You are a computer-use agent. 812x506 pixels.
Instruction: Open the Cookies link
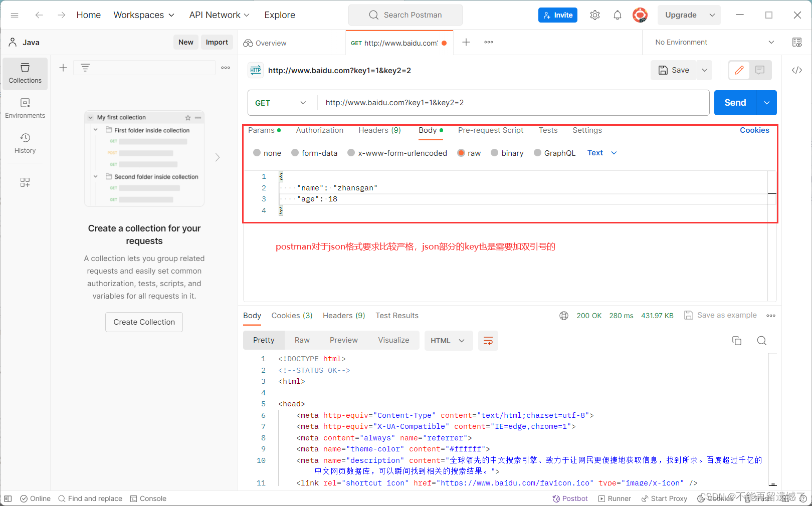pyautogui.click(x=754, y=130)
